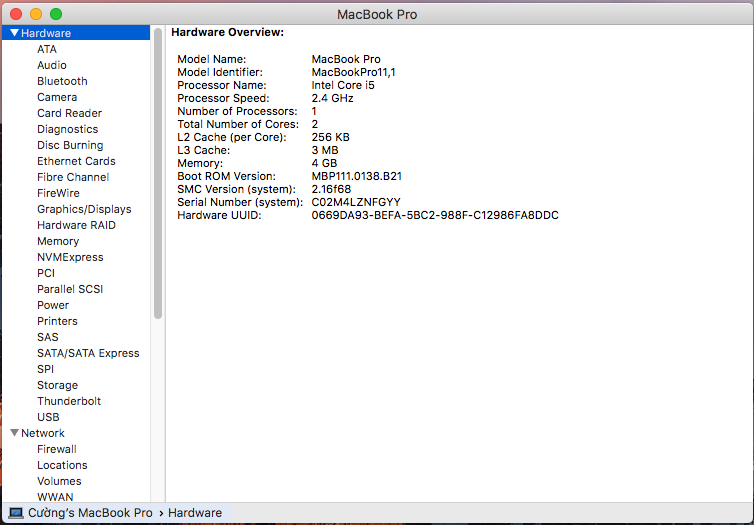This screenshot has height=525, width=754.
Task: Collapse the Network section triangle
Action: (14, 433)
